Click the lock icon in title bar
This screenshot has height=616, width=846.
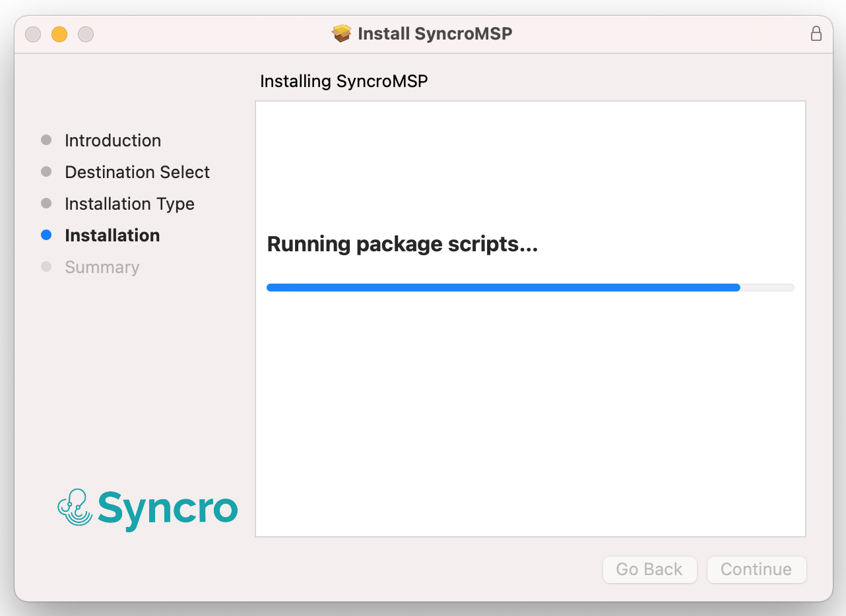(x=816, y=34)
